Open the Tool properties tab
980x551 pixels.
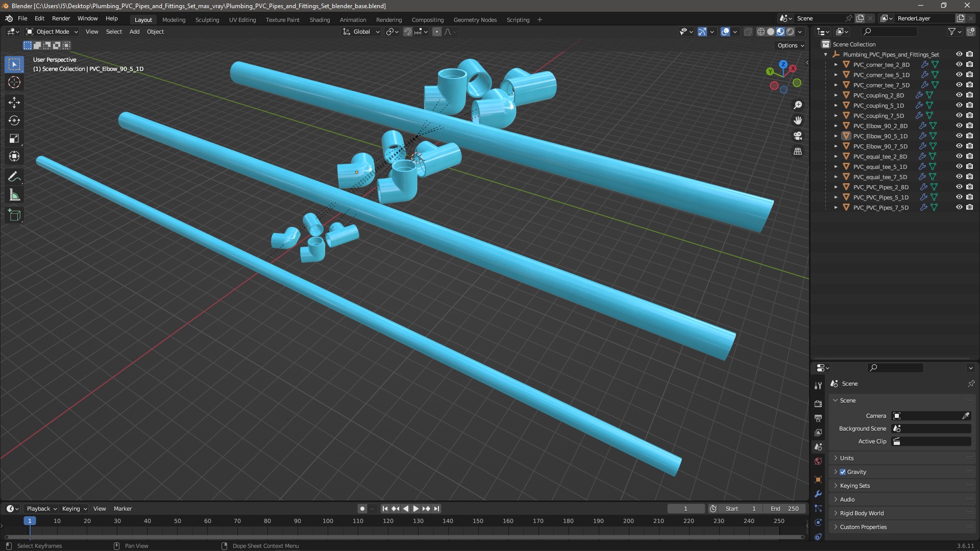818,386
